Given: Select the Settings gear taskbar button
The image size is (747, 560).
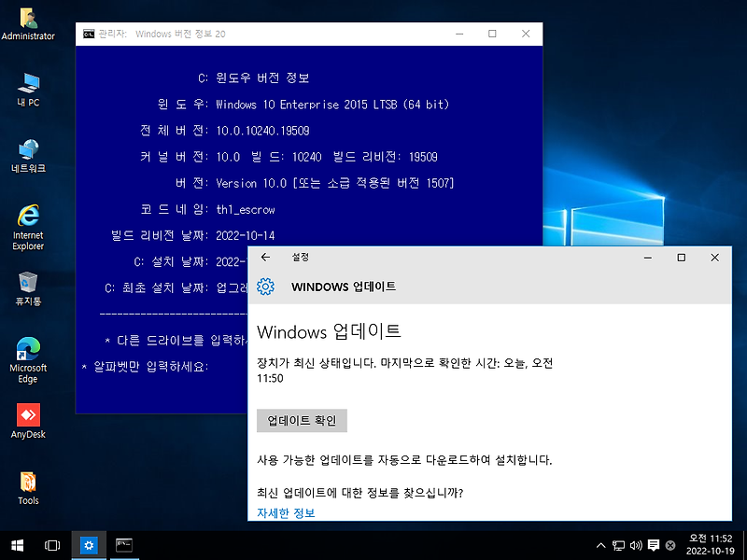Looking at the screenshot, I should 89,545.
